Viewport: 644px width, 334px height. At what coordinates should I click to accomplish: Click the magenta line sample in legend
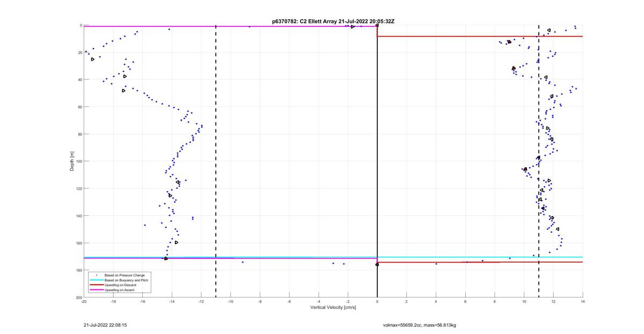pos(97,290)
